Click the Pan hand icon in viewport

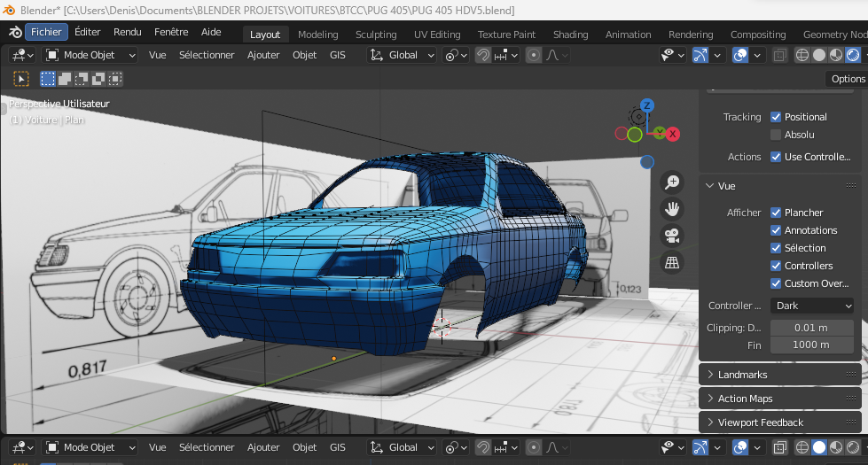[672, 209]
